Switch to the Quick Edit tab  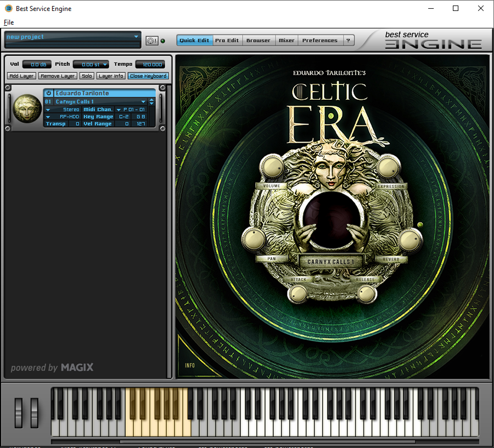click(x=194, y=40)
